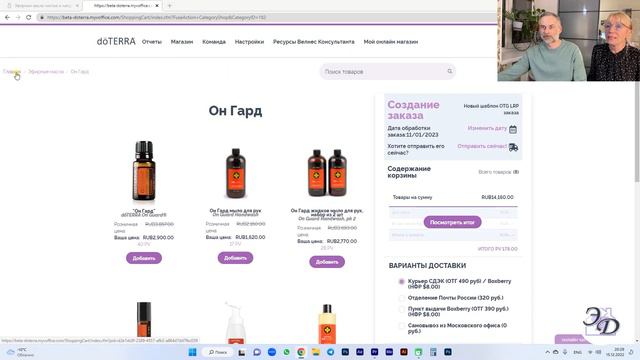
Task: Open Adobe Media Encoder from taskbar
Action: pos(389,352)
